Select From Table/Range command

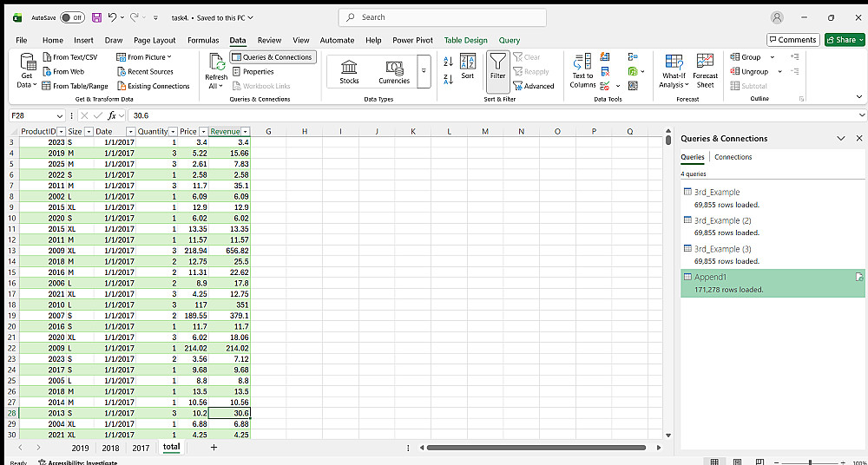[75, 86]
